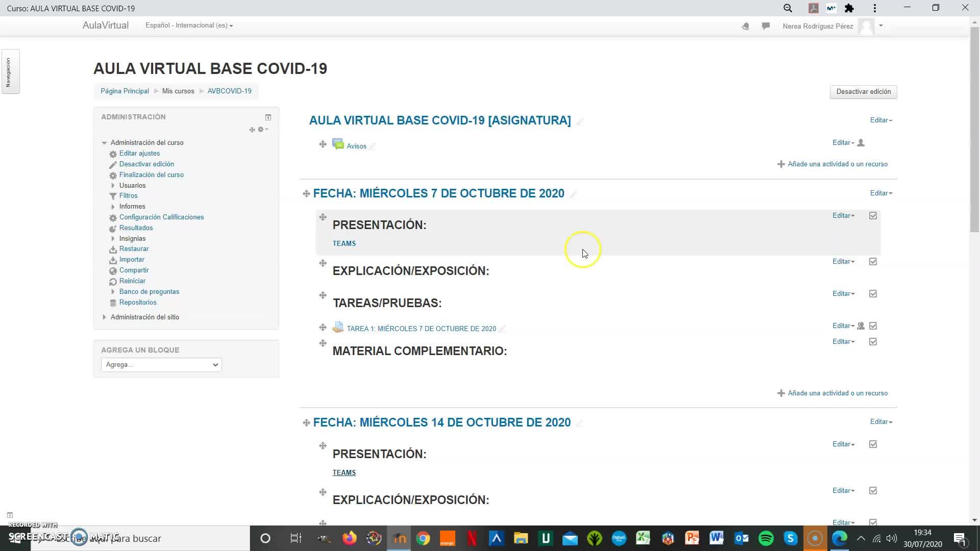Open Editar menu for TAREAS/PRUEBAS label
Screen dimensions: 980x551
[x=843, y=294]
